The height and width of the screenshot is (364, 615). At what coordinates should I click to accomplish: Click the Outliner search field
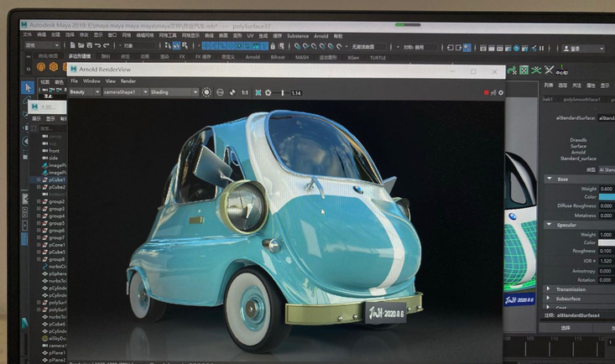point(51,128)
